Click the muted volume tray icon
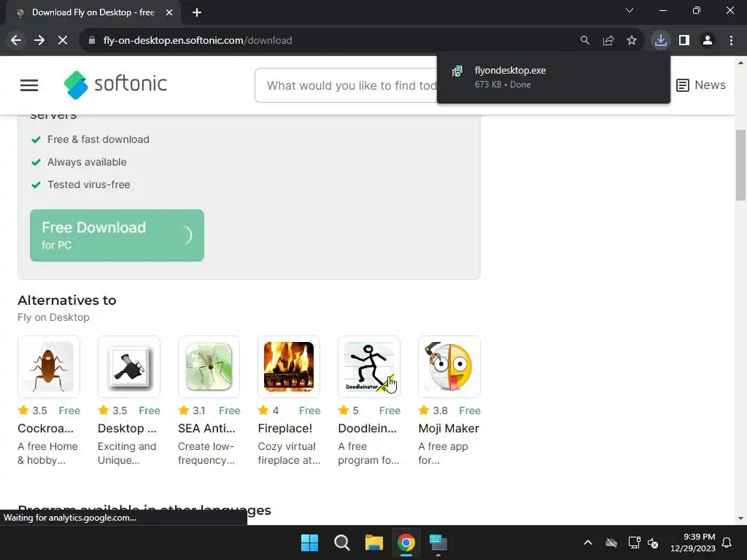This screenshot has width=747, height=560. point(653,542)
